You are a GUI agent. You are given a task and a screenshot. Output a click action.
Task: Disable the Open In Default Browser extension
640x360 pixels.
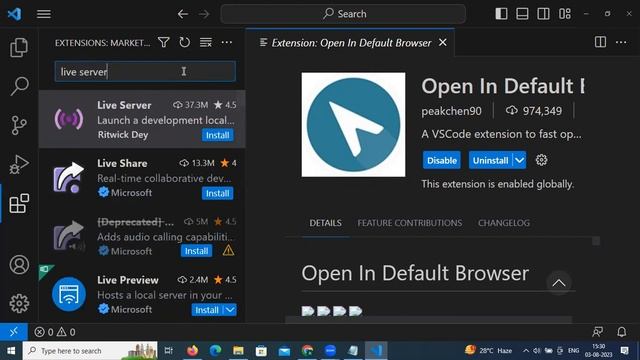coord(442,160)
